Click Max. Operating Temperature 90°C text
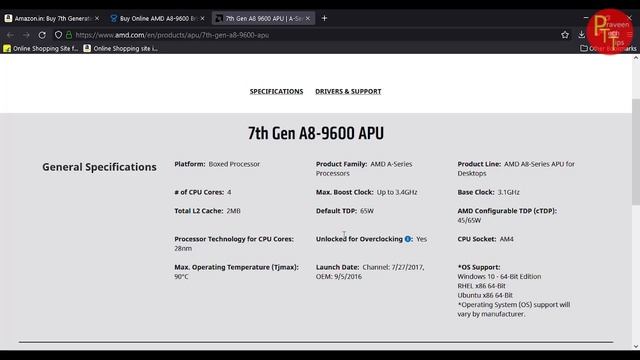Screen dimensions: 640x360 pos(236,272)
